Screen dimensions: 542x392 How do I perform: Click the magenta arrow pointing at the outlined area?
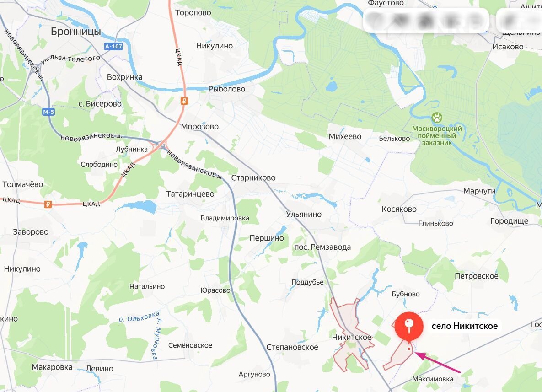coord(438,362)
